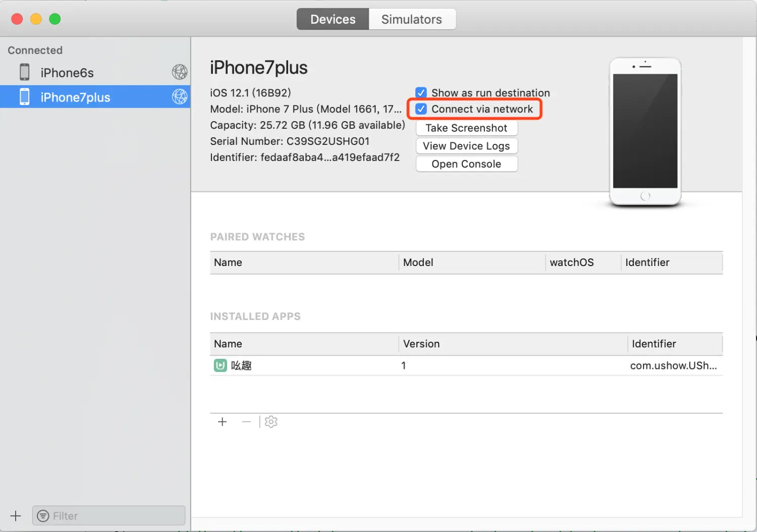The image size is (757, 532).
Task: Open View Device Logs
Action: point(467,146)
